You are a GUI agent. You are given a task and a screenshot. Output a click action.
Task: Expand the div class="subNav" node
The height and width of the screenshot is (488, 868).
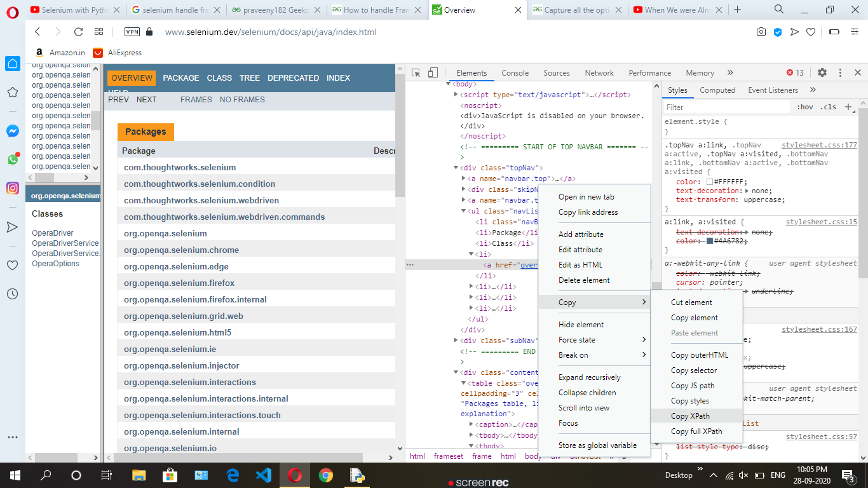pyautogui.click(x=456, y=341)
